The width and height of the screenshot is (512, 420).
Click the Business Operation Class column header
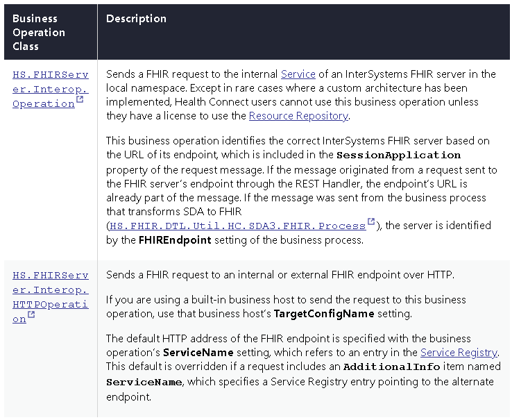pos(39,33)
